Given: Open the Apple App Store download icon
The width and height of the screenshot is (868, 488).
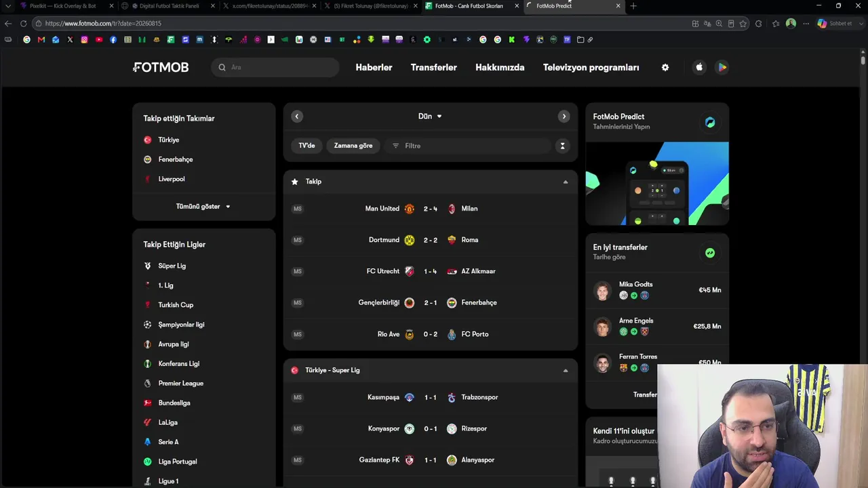Looking at the screenshot, I should click(x=699, y=67).
